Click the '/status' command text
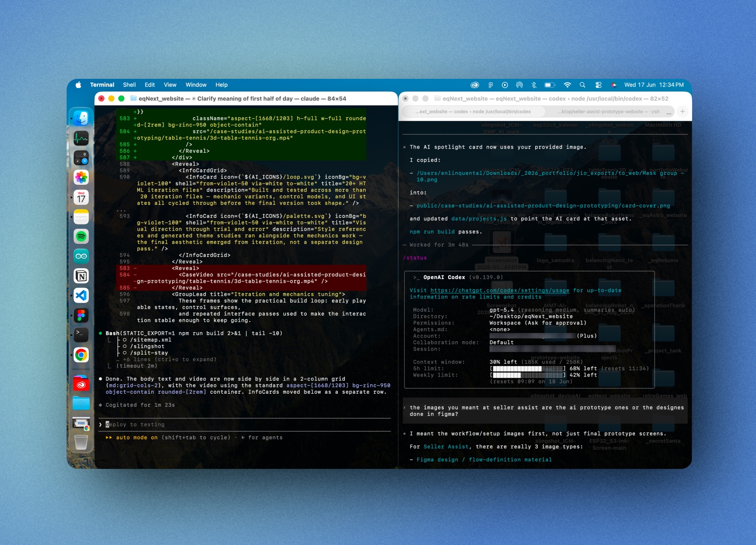The width and height of the screenshot is (756, 545). [415, 258]
